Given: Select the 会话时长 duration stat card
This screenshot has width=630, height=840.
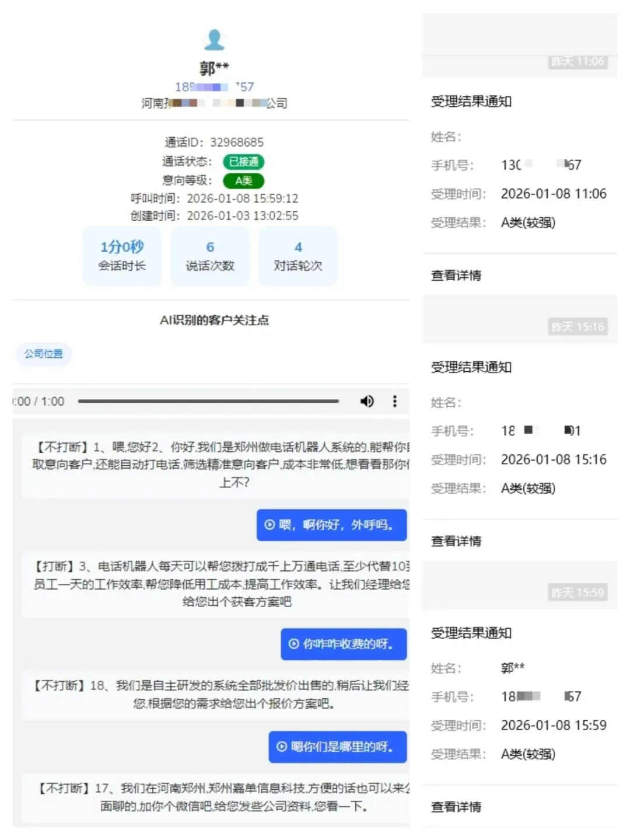Looking at the screenshot, I should coord(122,256).
